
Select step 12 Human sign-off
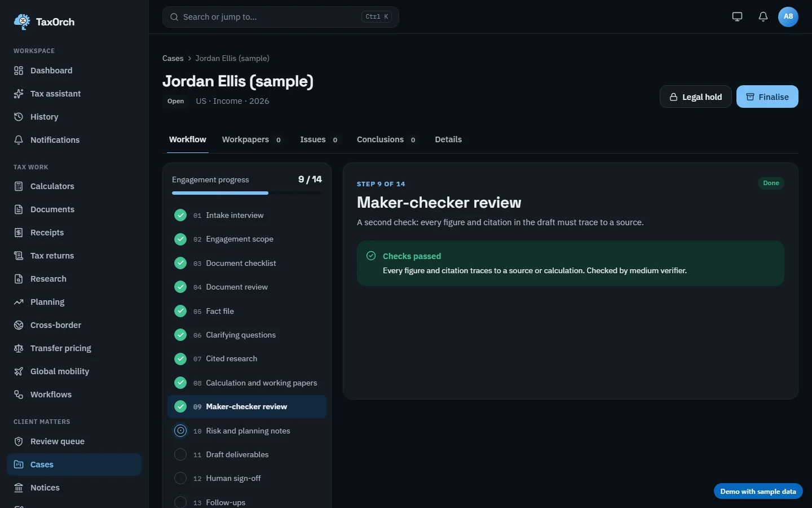[247, 478]
